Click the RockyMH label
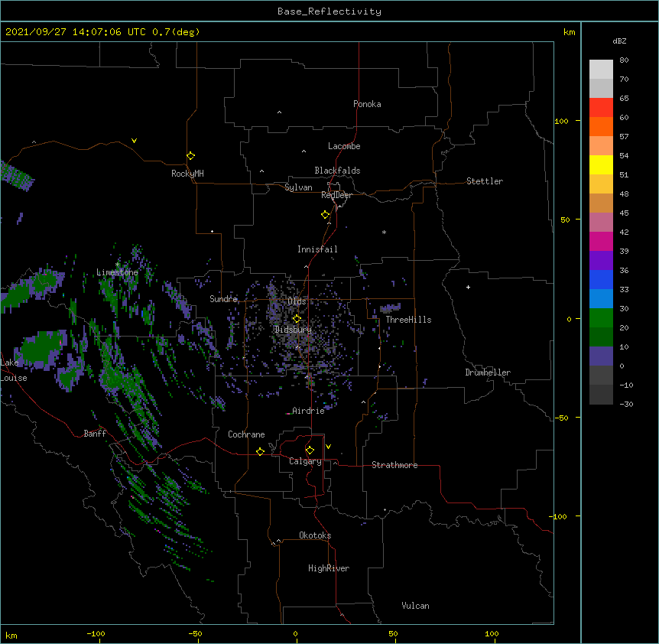This screenshot has width=659, height=644. click(187, 174)
